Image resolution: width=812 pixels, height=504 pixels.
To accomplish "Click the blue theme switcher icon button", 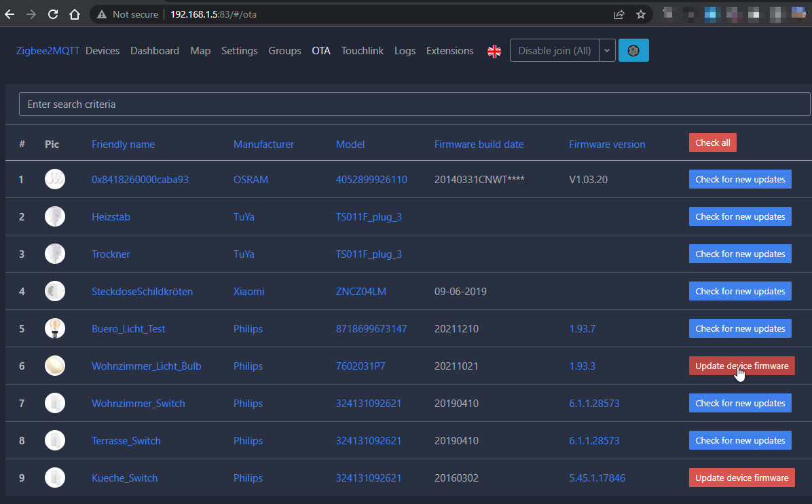I will click(633, 51).
